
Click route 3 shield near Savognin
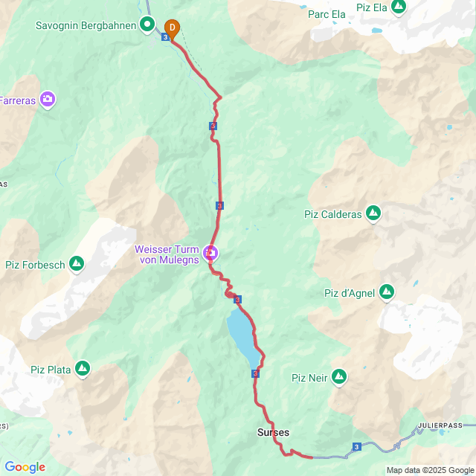(x=165, y=37)
